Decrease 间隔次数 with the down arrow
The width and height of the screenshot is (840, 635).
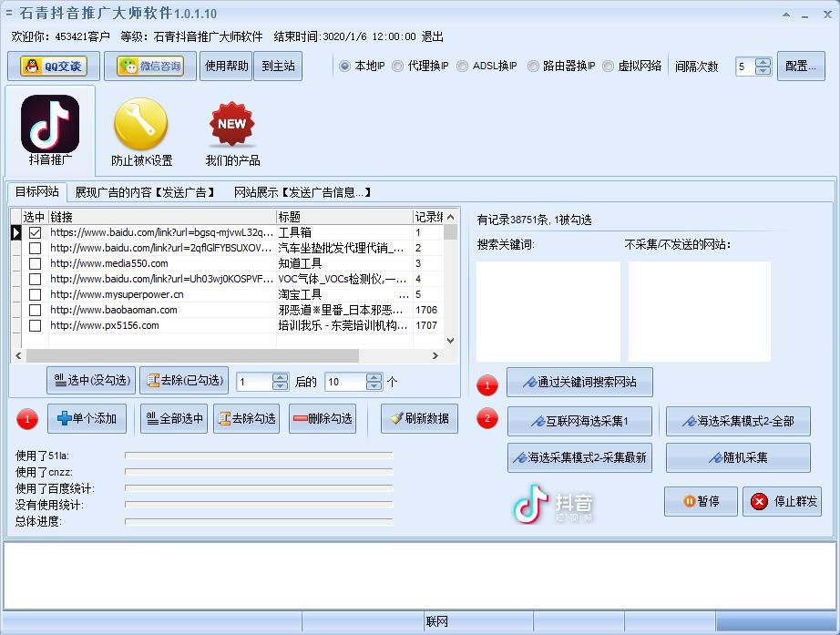point(763,70)
